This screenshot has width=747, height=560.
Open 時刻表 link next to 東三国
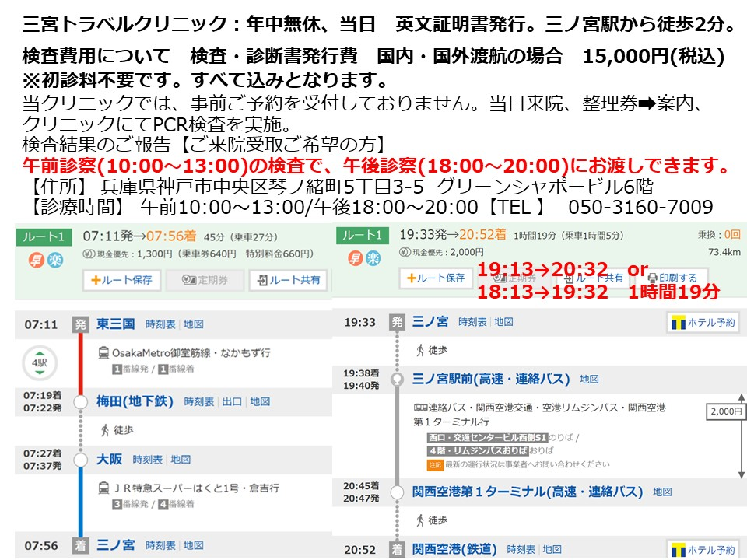click(x=160, y=324)
